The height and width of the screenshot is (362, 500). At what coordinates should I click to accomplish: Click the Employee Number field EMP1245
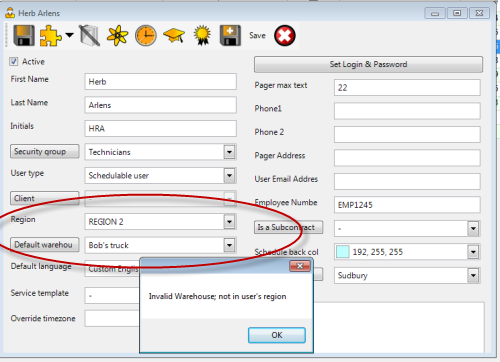[407, 205]
